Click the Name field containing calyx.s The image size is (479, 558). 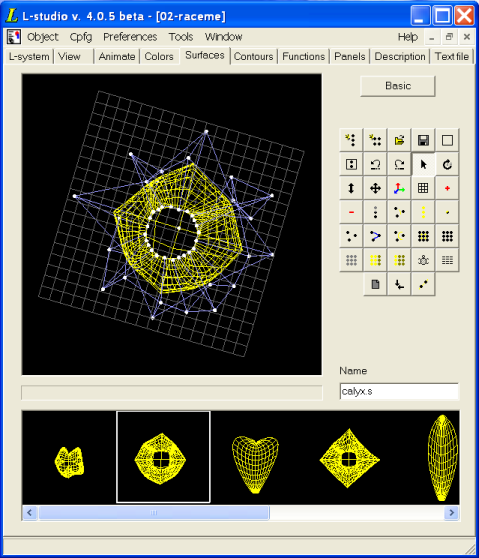point(399,391)
